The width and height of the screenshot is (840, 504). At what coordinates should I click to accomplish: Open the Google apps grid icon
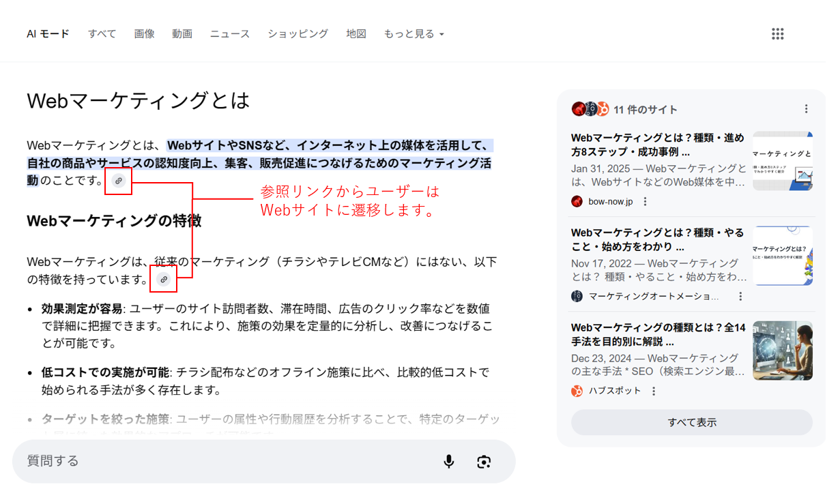777,34
